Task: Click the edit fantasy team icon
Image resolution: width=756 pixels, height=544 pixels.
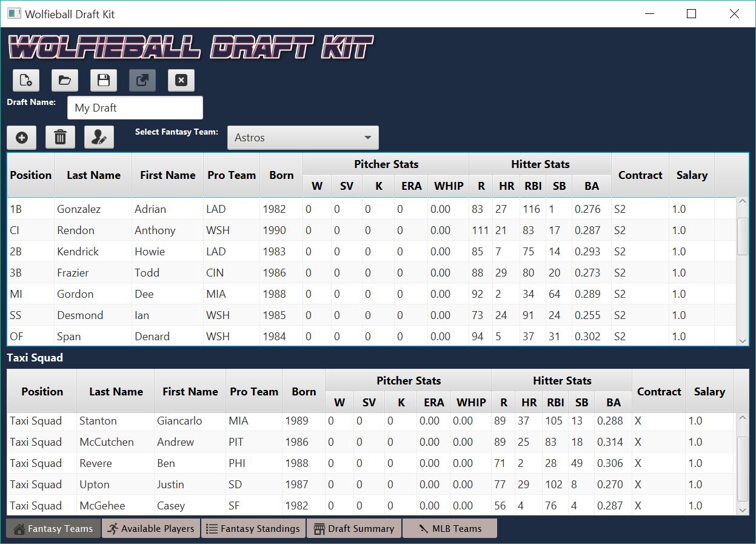Action: (99, 138)
